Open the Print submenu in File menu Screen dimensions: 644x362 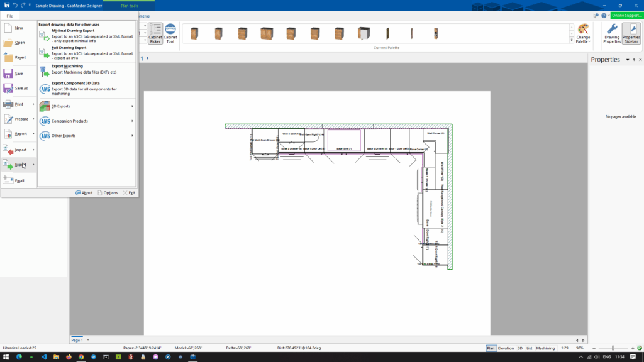coord(18,104)
